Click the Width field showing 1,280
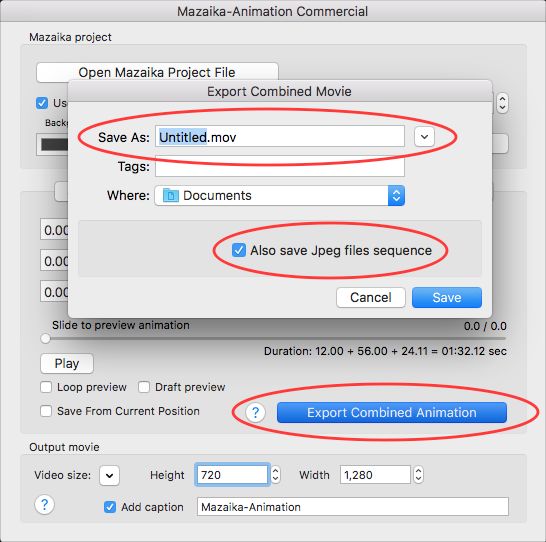546x542 pixels. pyautogui.click(x=375, y=475)
